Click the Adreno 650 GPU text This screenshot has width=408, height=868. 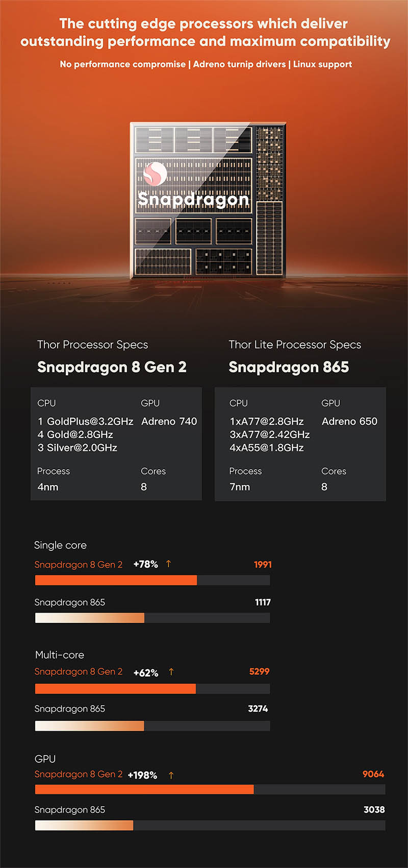coord(349,421)
